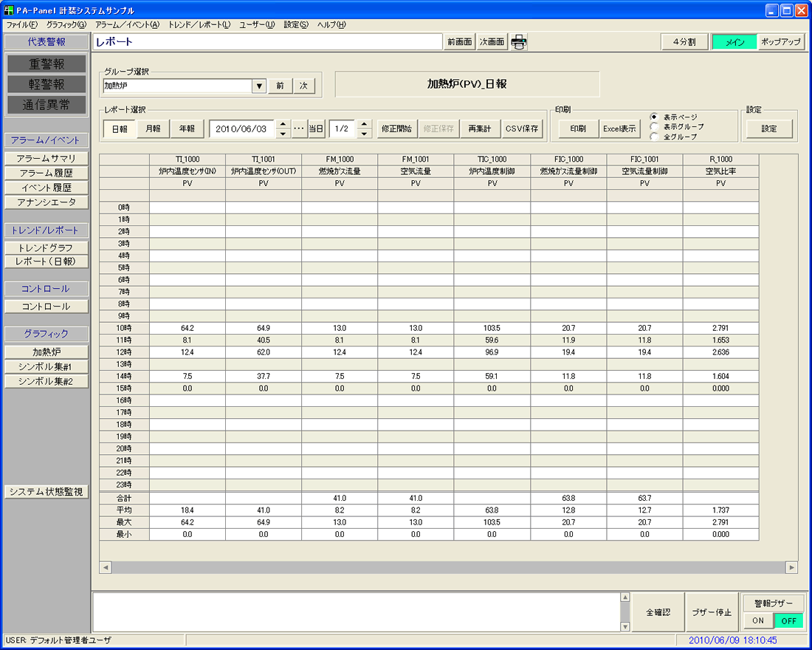Toggle the ポップアップ display mode
Image resolution: width=812 pixels, height=650 pixels.
click(x=781, y=42)
